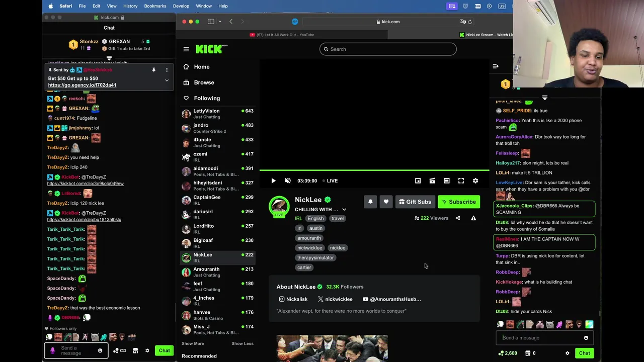
Task: Open kickbot clip 3o9kolp049ew link
Action: 85,184
